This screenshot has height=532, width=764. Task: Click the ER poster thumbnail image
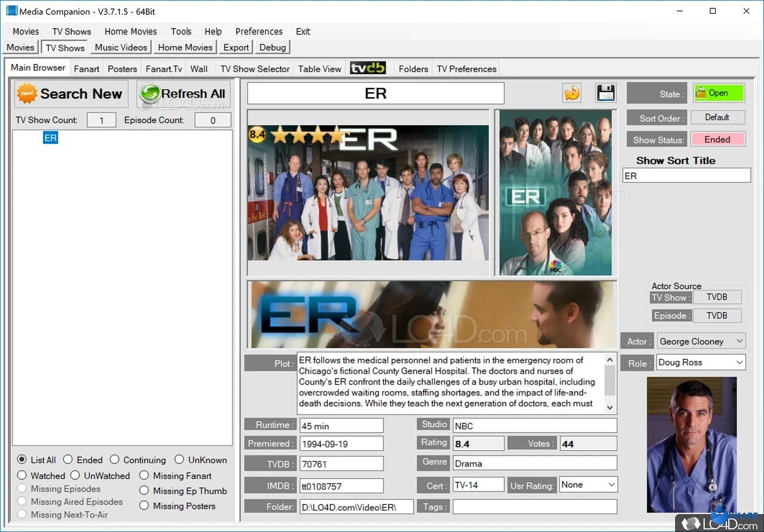pyautogui.click(x=556, y=192)
